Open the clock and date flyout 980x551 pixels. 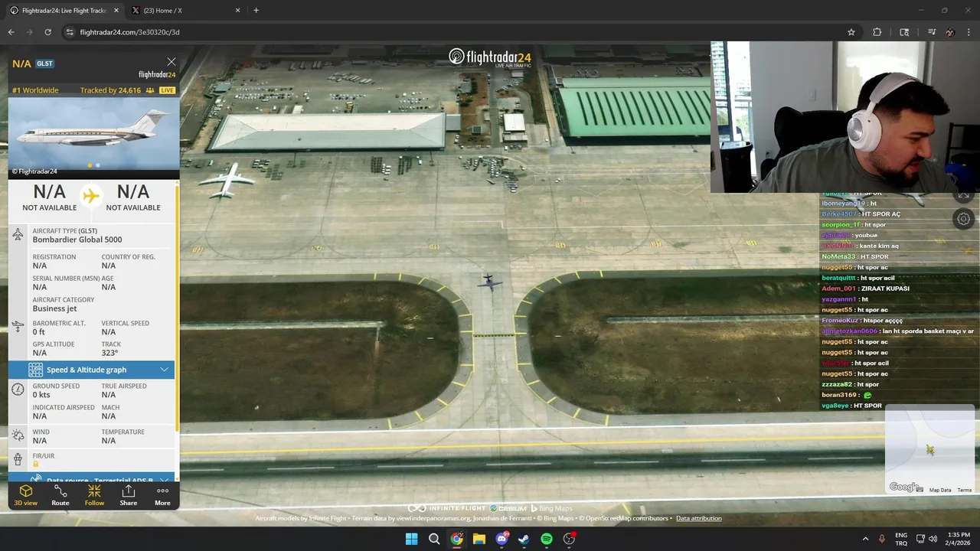959,539
